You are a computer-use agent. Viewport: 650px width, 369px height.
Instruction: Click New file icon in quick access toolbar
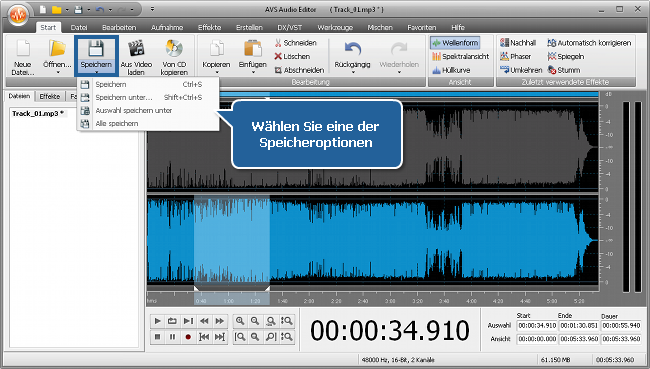[43, 9]
